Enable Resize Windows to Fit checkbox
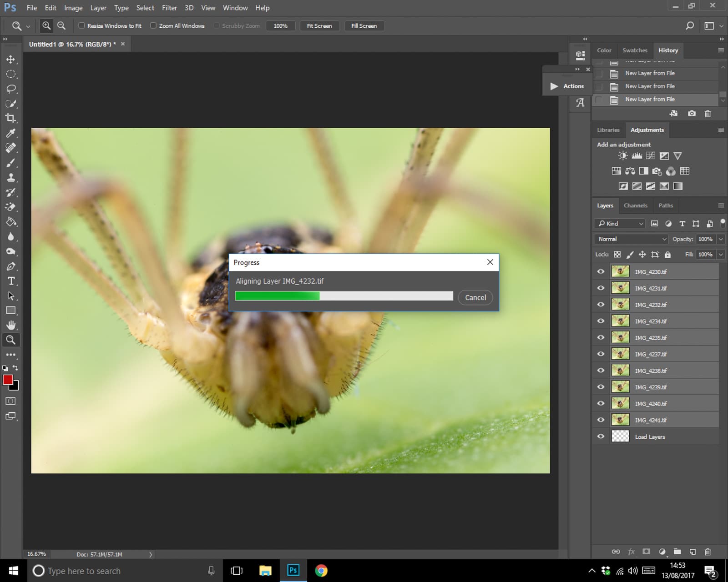Image resolution: width=728 pixels, height=582 pixels. (x=82, y=26)
